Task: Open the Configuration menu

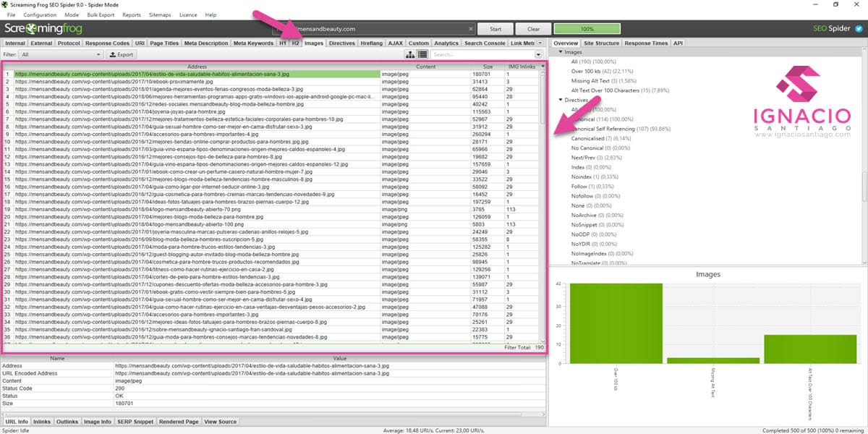Action: 40,14
